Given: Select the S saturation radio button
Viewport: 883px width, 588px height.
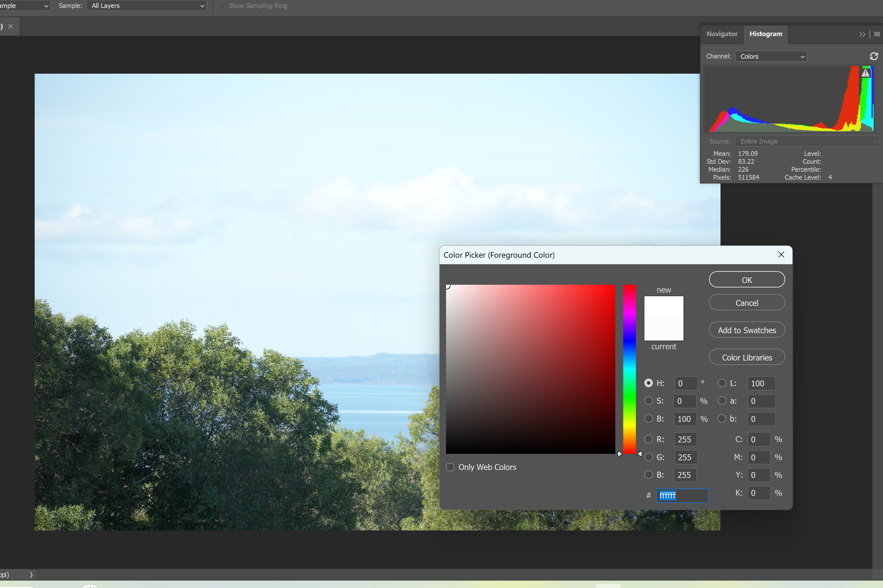Looking at the screenshot, I should point(649,400).
